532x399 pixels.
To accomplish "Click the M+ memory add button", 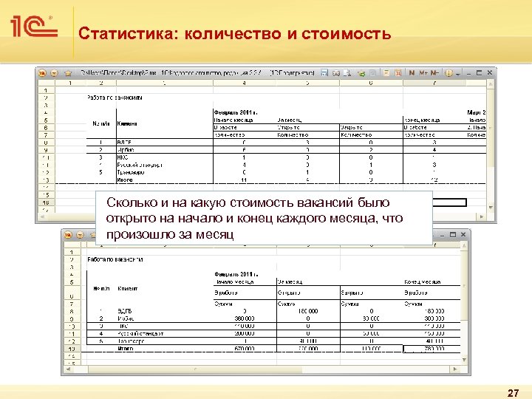I will [x=423, y=73].
